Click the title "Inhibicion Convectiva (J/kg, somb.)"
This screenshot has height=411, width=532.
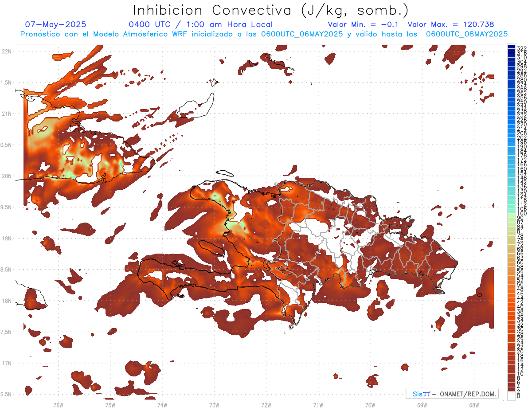271,10
